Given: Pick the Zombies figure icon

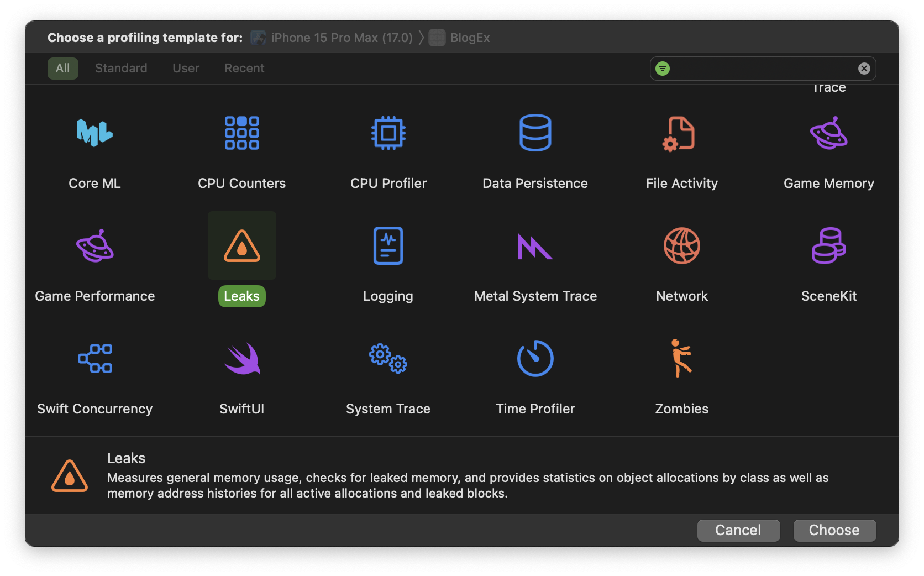Looking at the screenshot, I should 682,358.
